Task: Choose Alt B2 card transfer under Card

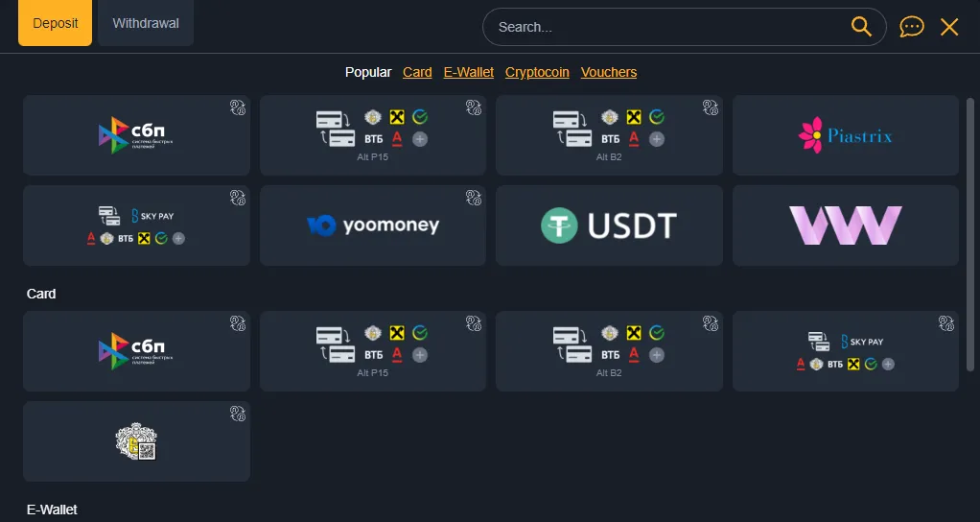Action: 609,351
